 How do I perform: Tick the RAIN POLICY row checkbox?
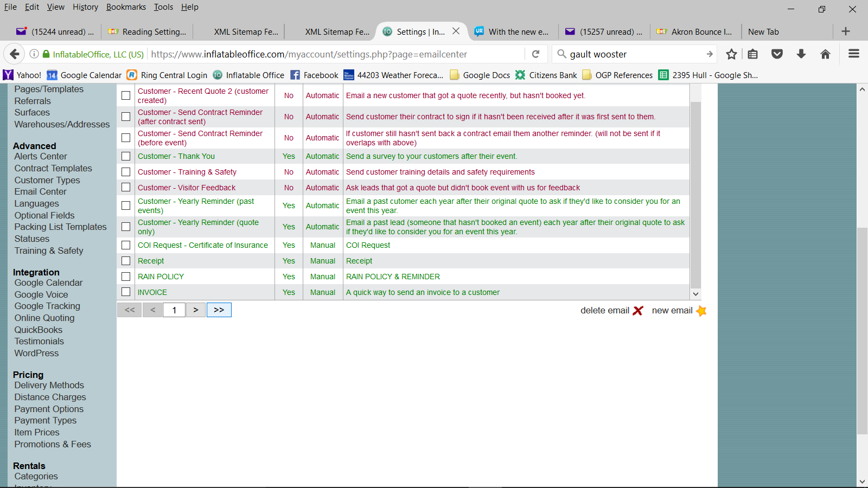[126, 277]
